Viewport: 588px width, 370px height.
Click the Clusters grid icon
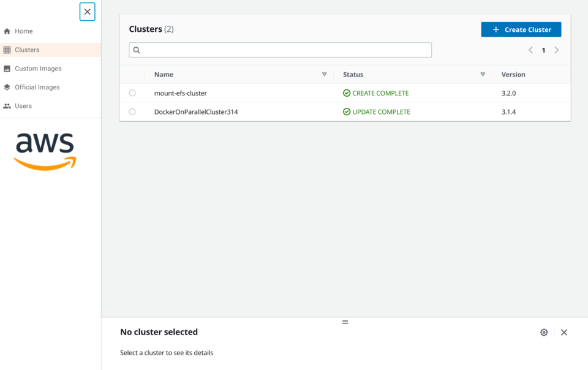7,50
